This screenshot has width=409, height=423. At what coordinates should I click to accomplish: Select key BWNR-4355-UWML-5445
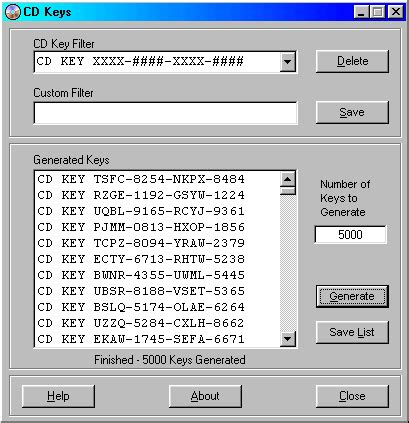click(x=157, y=275)
